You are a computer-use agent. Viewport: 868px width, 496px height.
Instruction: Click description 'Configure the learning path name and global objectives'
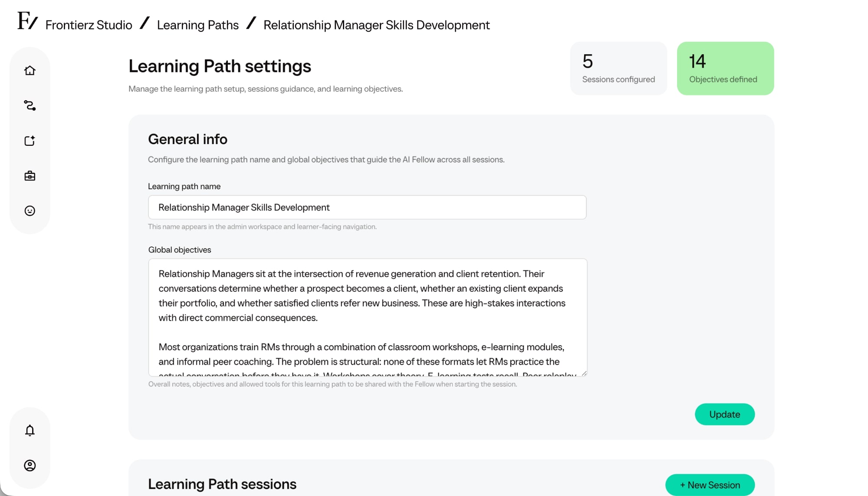pos(326,159)
